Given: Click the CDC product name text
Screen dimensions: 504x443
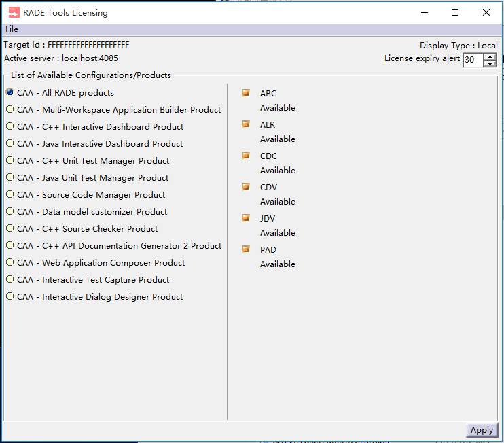Looking at the screenshot, I should (268, 156).
